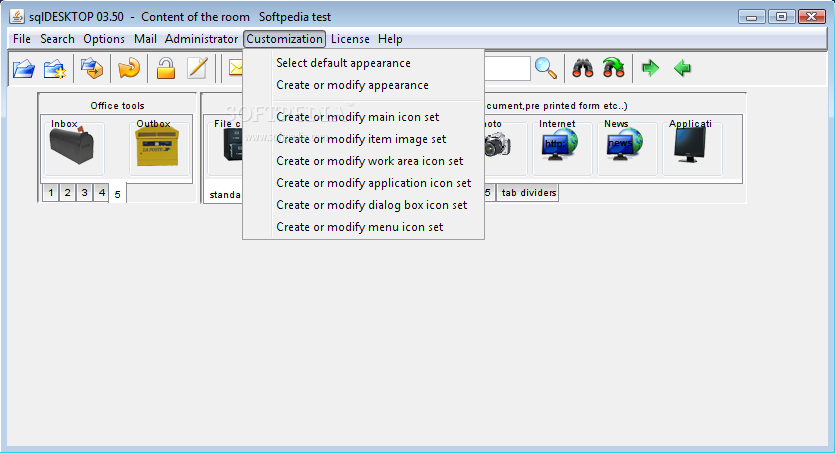Click the binoculars with green arrow icon
The width and height of the screenshot is (835, 453).
tap(613, 68)
